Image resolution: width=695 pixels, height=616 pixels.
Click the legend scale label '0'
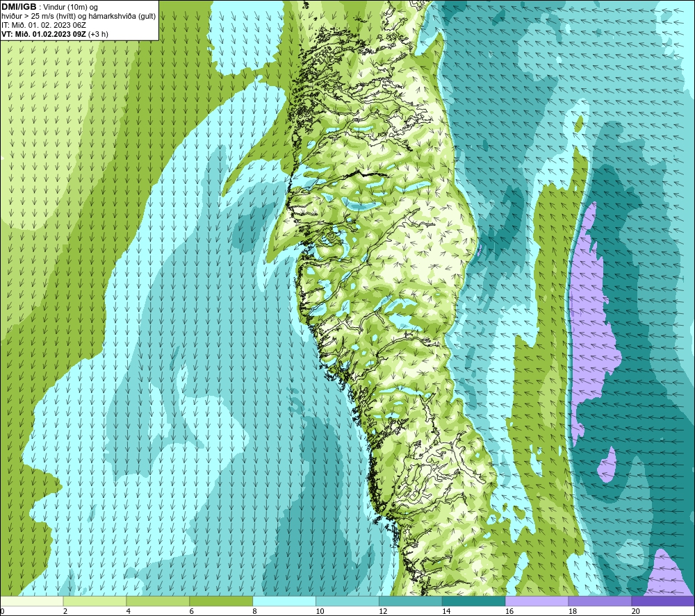click(x=2, y=611)
